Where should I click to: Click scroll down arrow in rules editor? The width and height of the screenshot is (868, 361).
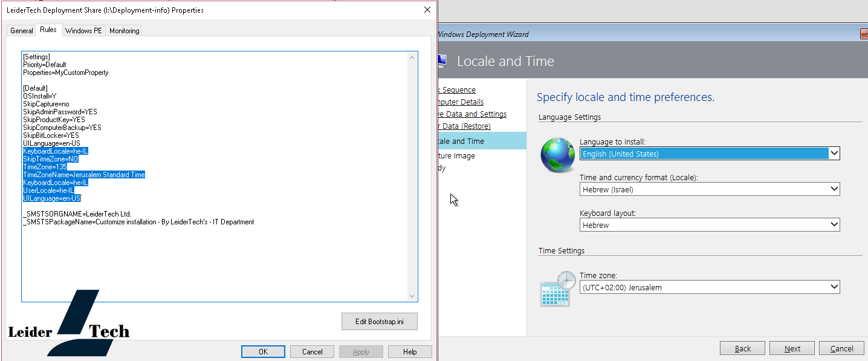[412, 296]
